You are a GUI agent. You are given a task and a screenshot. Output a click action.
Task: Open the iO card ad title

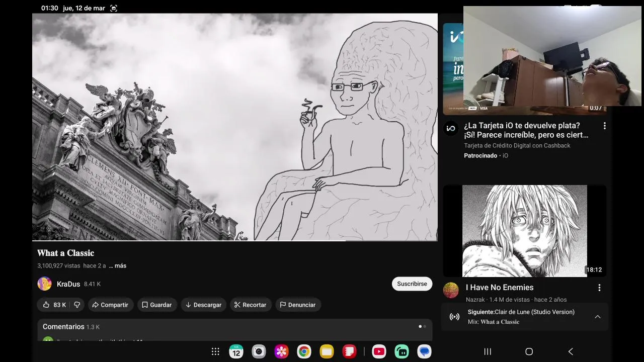coord(526,130)
